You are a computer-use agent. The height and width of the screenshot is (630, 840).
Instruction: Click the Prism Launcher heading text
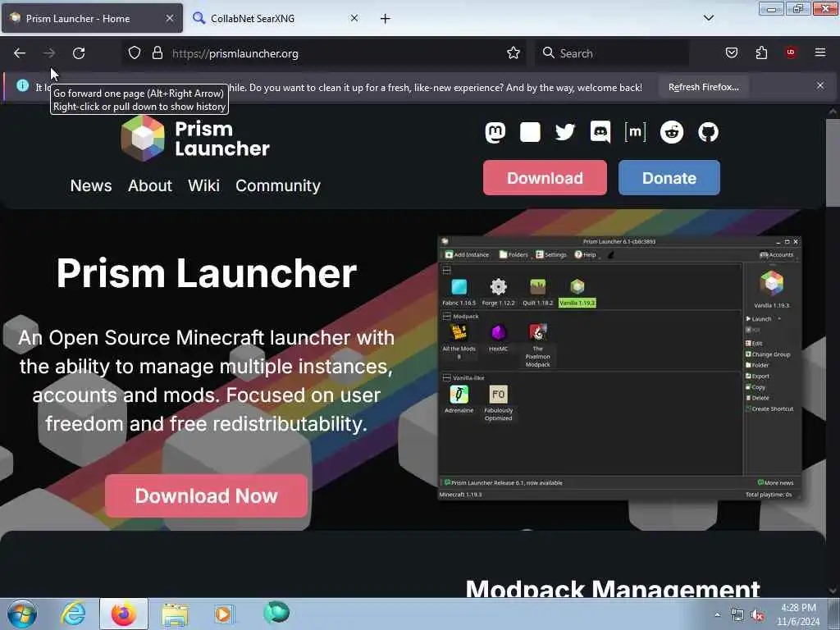(x=206, y=272)
